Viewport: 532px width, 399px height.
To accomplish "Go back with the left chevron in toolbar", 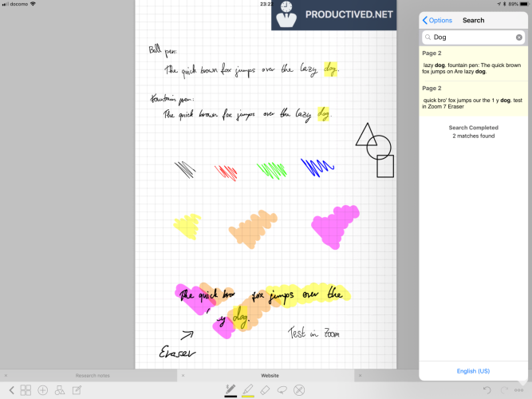I will tap(11, 390).
